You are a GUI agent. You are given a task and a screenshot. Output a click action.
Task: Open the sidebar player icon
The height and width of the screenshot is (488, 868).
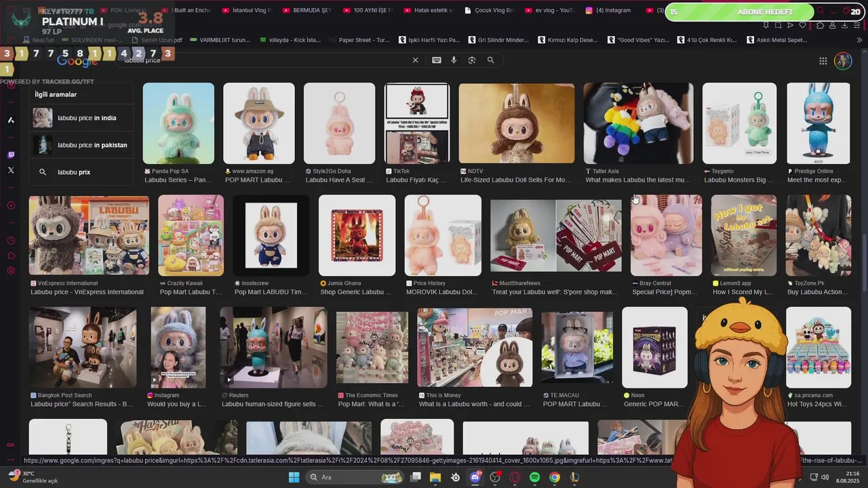11,205
